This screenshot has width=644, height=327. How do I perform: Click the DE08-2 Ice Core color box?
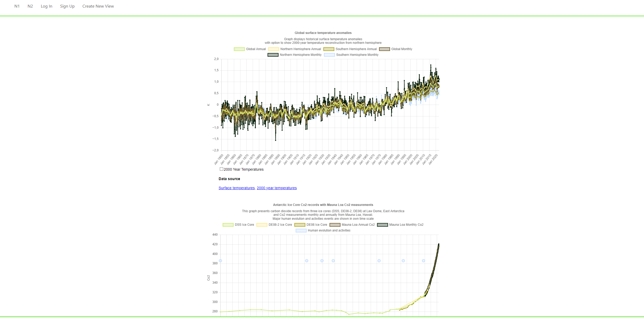(x=261, y=224)
